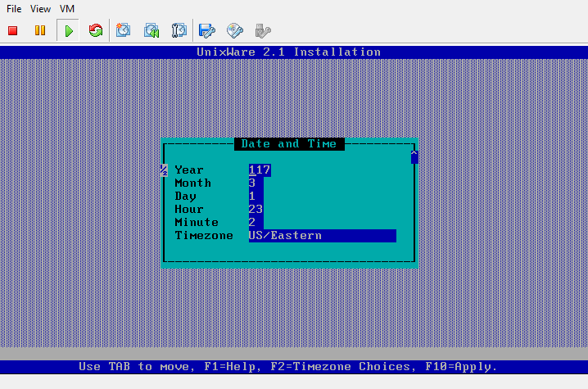Click the UnixWare 2.1 Installation header

289,52
